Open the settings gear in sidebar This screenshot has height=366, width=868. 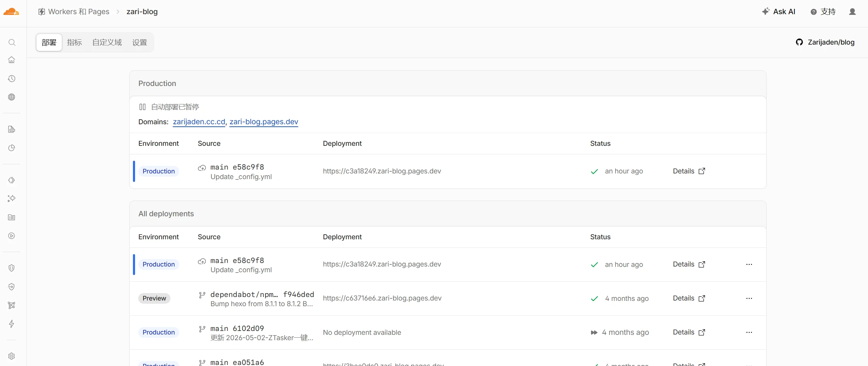coord(12,356)
